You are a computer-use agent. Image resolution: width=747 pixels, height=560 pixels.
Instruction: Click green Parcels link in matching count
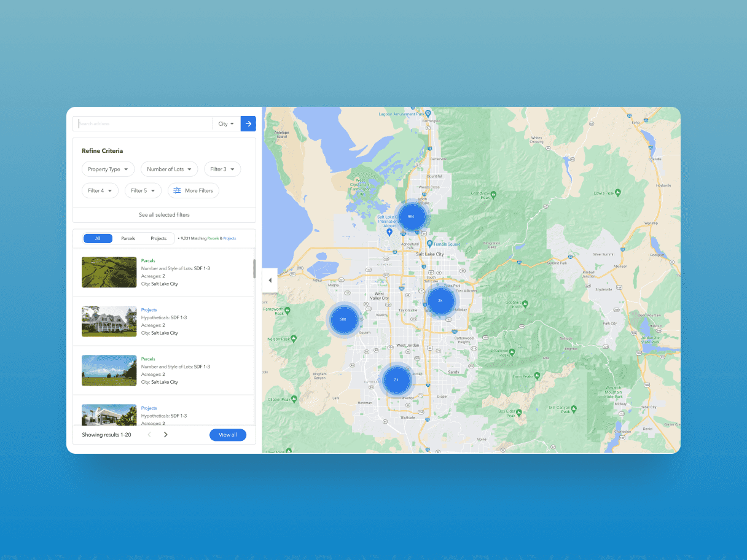click(x=213, y=238)
